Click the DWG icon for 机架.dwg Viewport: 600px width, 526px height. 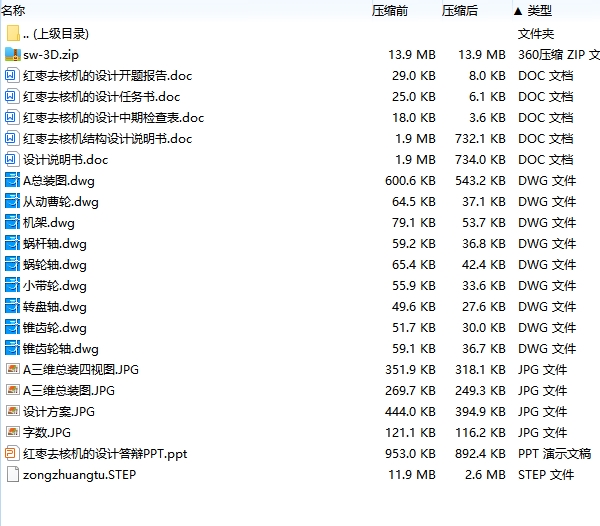[x=12, y=222]
